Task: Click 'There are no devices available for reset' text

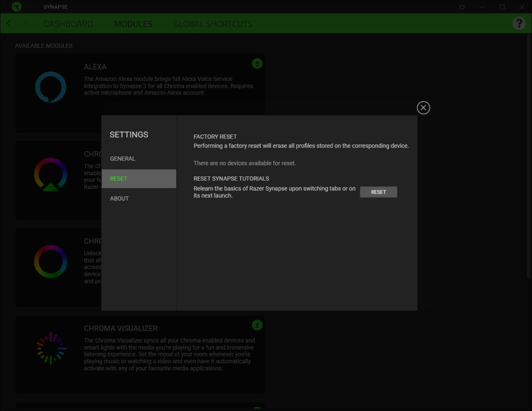Action: tap(245, 163)
